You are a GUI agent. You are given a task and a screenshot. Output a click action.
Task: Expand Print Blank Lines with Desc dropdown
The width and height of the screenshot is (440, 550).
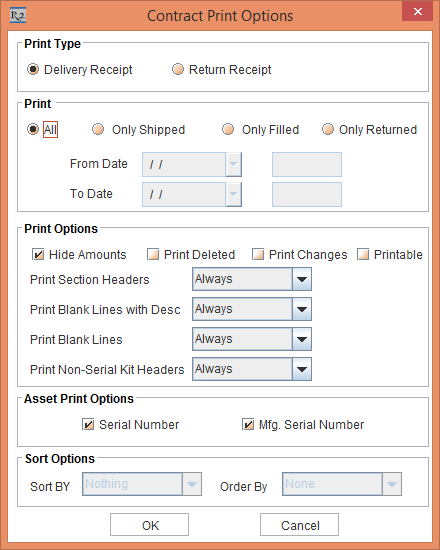point(302,309)
